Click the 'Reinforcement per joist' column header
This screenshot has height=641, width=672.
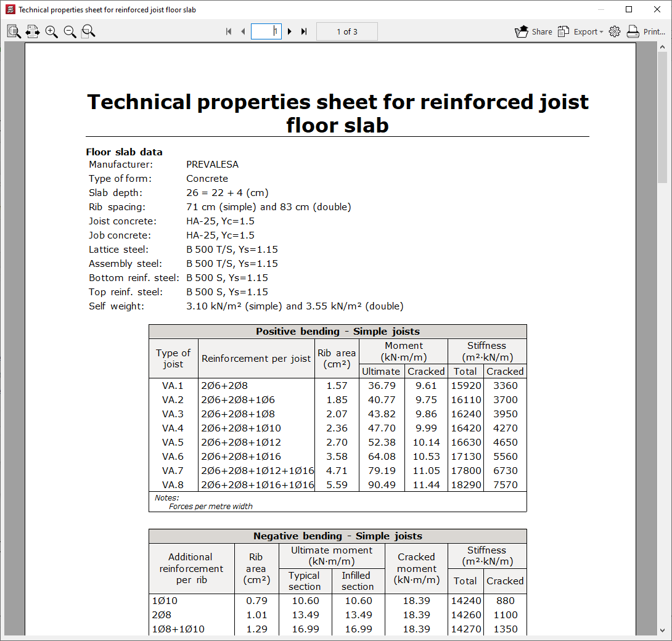click(x=256, y=359)
